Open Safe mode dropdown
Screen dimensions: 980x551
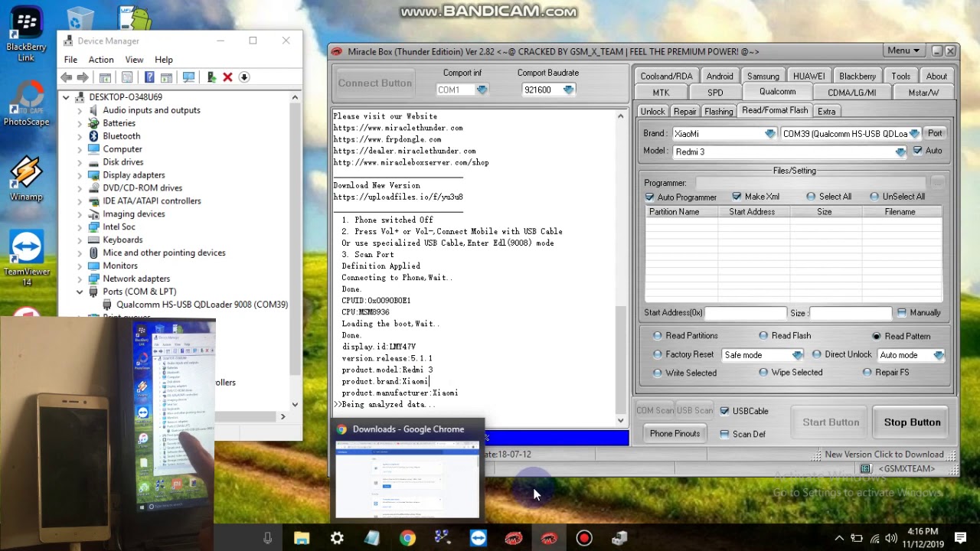coord(797,355)
